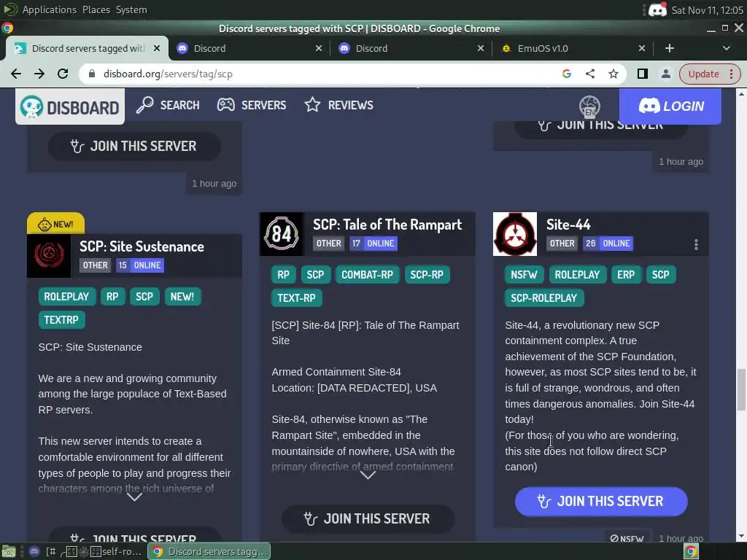Open the SCP: Tale of The Rampart title
This screenshot has height=560, width=747.
387,225
